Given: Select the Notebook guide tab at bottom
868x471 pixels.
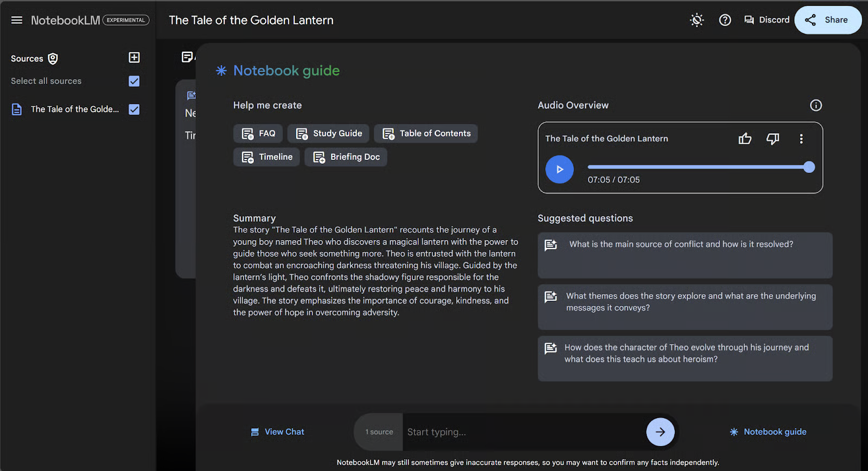Looking at the screenshot, I should coord(768,432).
